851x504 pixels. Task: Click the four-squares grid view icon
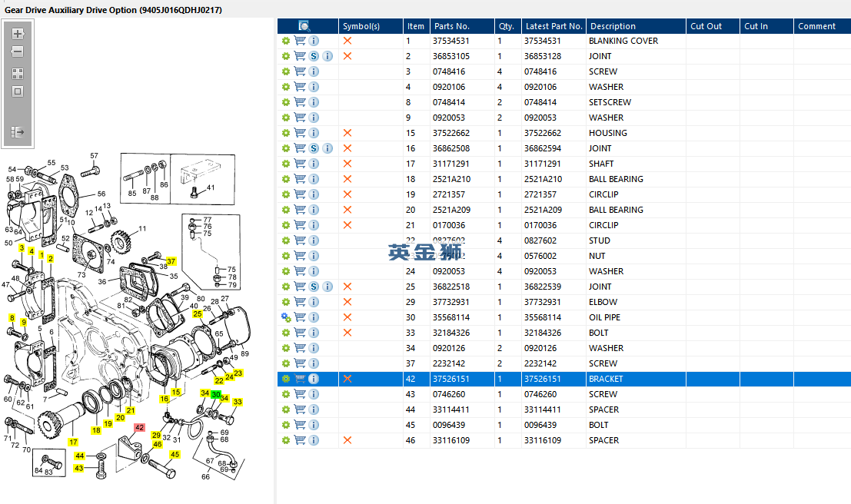click(x=18, y=73)
